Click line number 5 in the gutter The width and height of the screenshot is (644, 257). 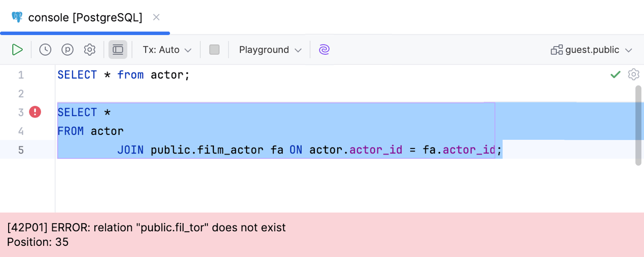pyautogui.click(x=21, y=150)
